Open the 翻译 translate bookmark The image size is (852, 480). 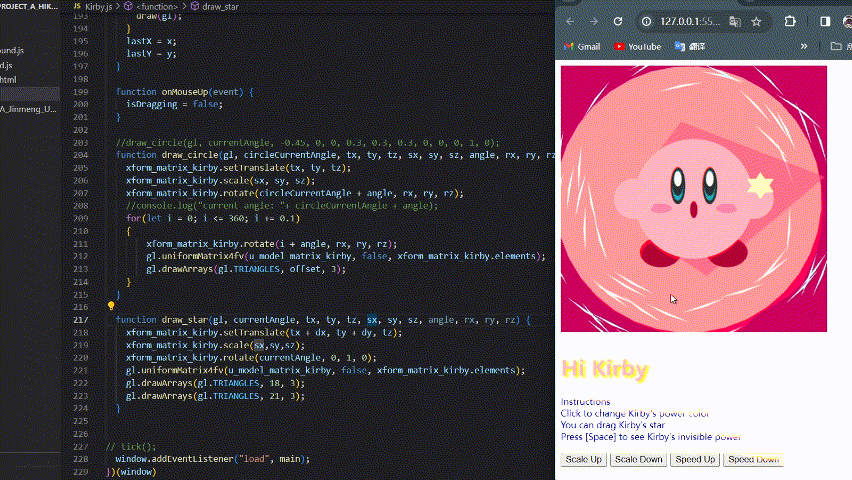pyautogui.click(x=690, y=47)
